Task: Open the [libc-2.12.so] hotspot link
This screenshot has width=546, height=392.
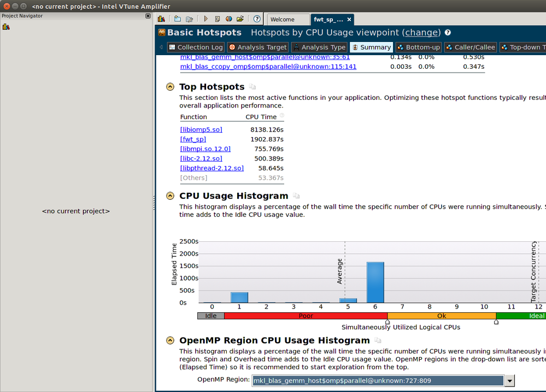Action: click(201, 159)
